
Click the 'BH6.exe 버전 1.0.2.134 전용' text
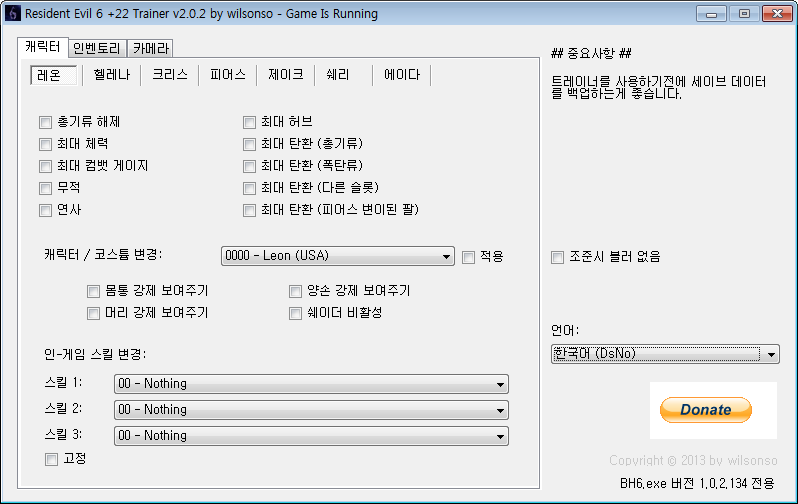pos(697,483)
